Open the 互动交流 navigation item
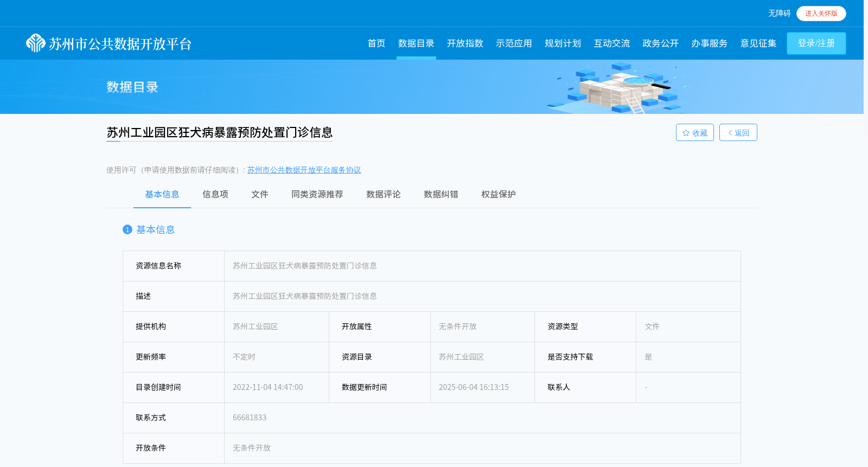The width and height of the screenshot is (868, 467). point(612,43)
